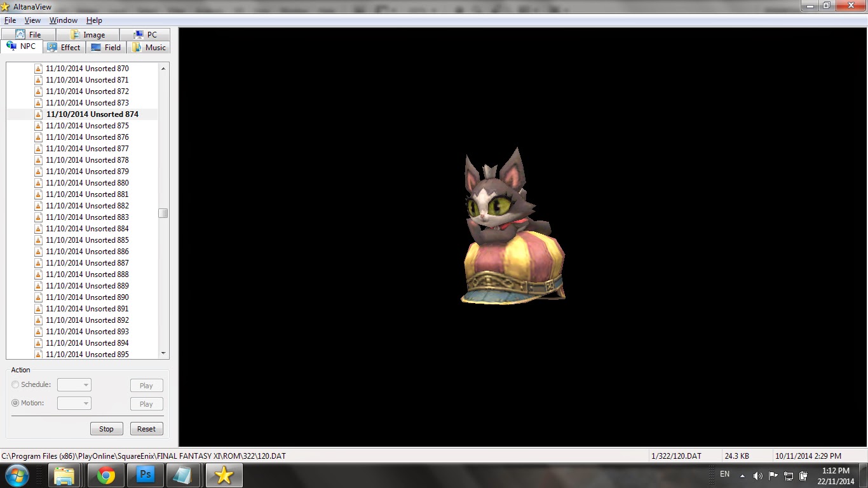
Task: Open the View menu
Action: click(x=32, y=20)
